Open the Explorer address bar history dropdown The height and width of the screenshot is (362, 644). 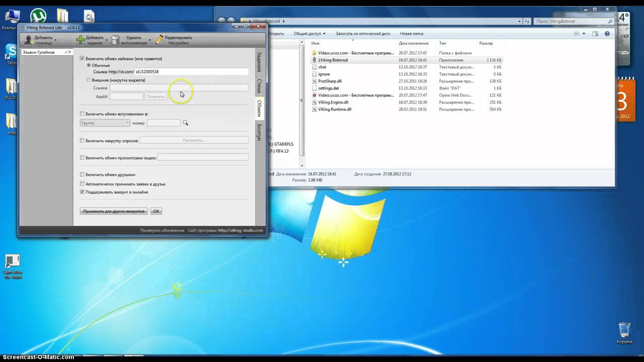520,21
